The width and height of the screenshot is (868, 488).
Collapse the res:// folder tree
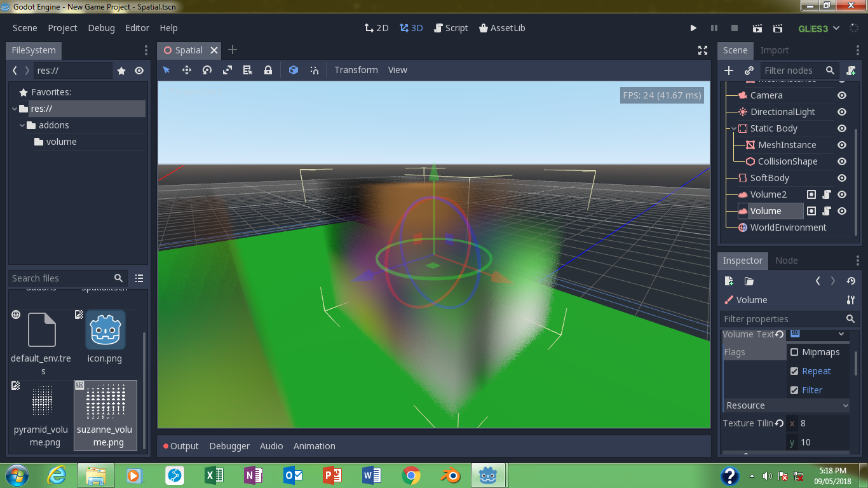[15, 109]
